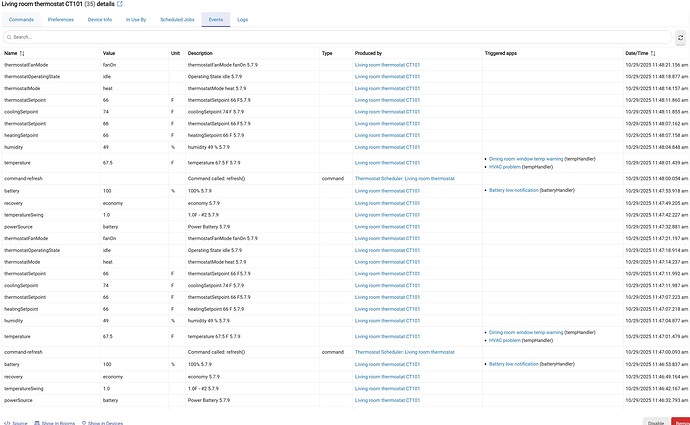Open the Scheduled Jobs tab

(x=177, y=19)
